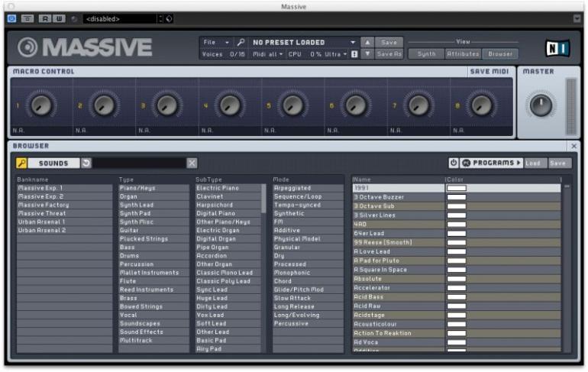Viewport: 588px width, 372px height.
Task: Toggle the plugin power button in host bar
Action: 11,18
